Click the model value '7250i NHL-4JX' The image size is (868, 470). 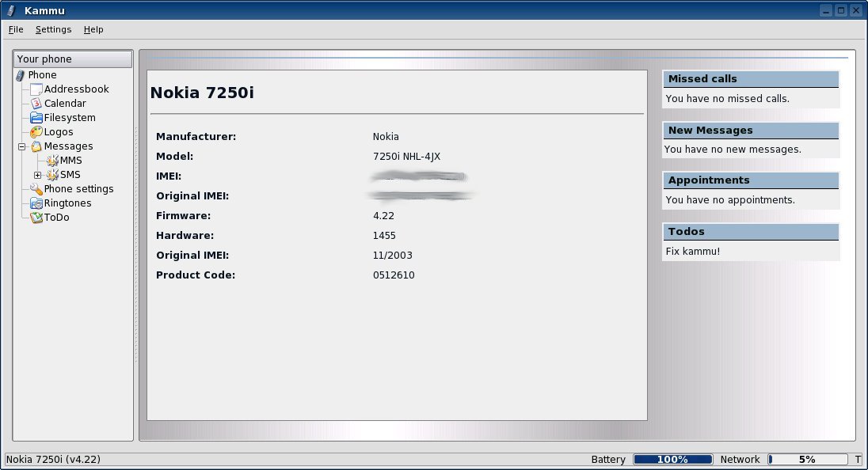tap(406, 157)
